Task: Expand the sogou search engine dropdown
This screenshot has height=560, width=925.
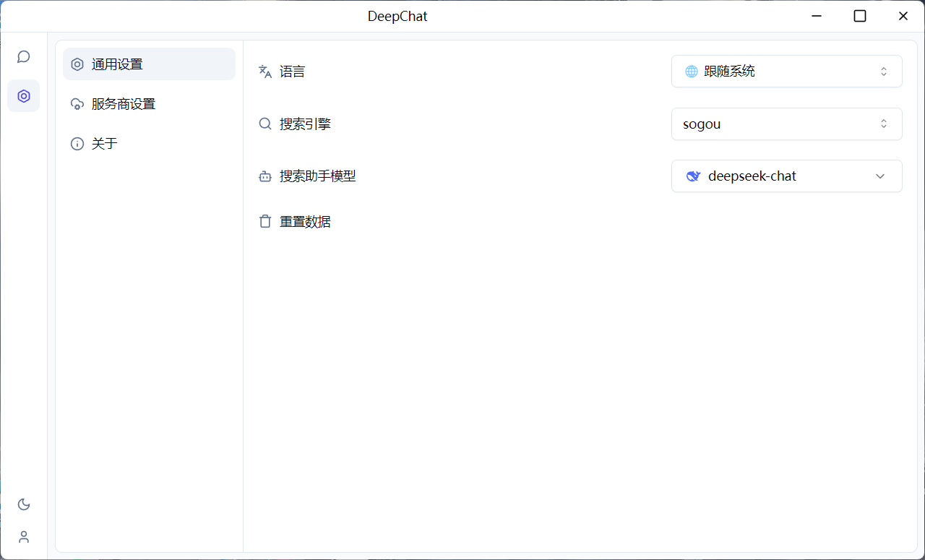Action: pos(786,124)
